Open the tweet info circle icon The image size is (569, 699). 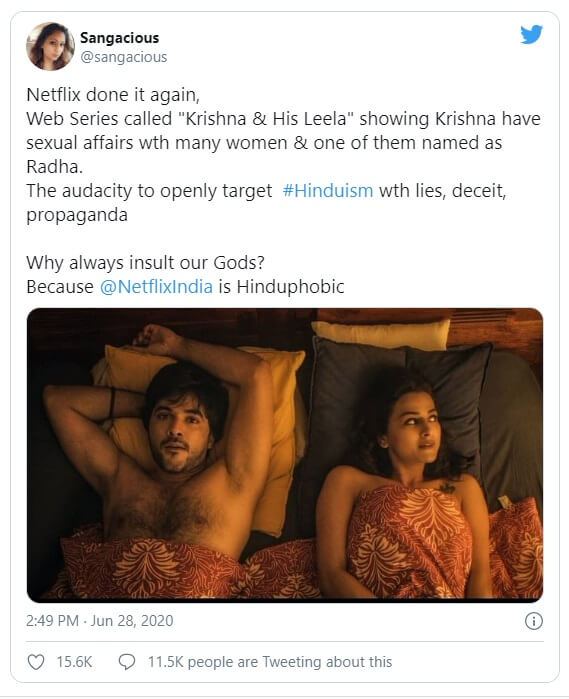click(x=534, y=621)
